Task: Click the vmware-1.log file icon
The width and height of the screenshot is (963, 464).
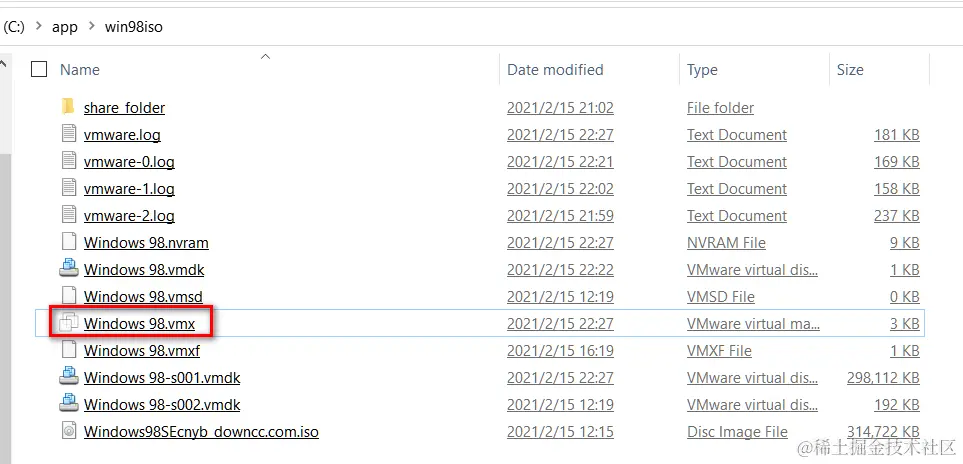Action: point(69,188)
